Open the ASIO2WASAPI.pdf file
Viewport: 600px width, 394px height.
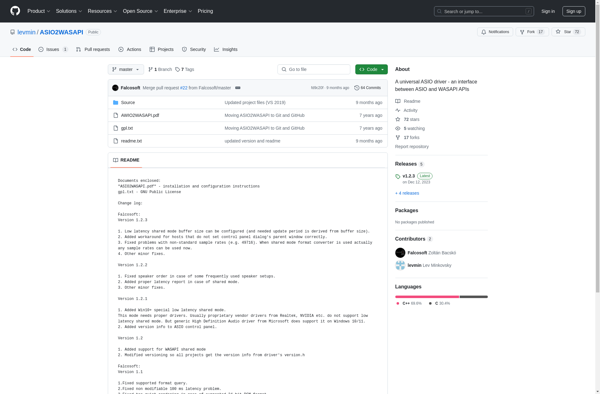tap(140, 115)
